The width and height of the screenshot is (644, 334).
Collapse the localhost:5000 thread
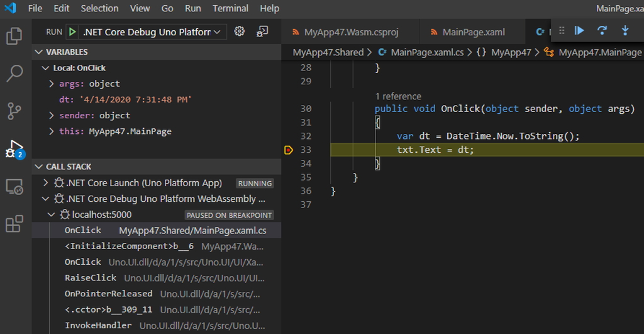point(52,214)
